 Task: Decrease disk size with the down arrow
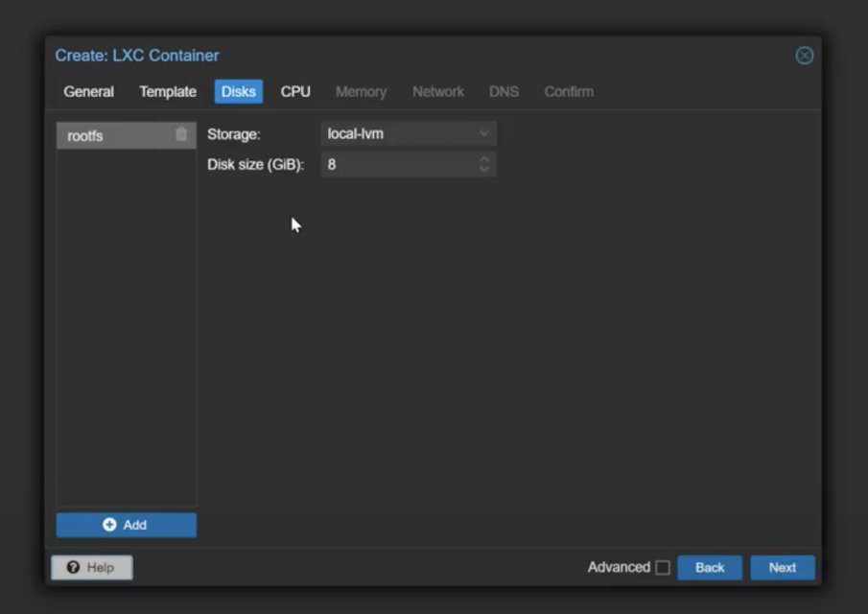[484, 170]
